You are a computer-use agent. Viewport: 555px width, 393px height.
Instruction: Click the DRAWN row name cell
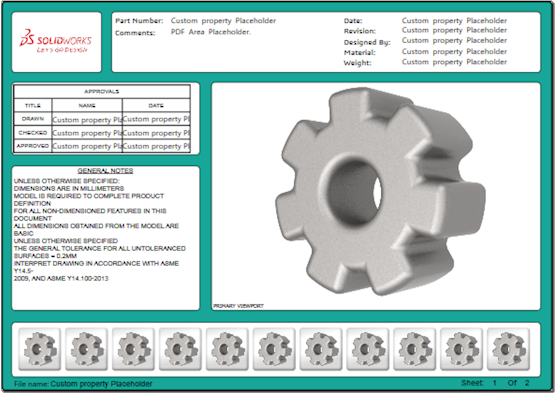pyautogui.click(x=87, y=119)
